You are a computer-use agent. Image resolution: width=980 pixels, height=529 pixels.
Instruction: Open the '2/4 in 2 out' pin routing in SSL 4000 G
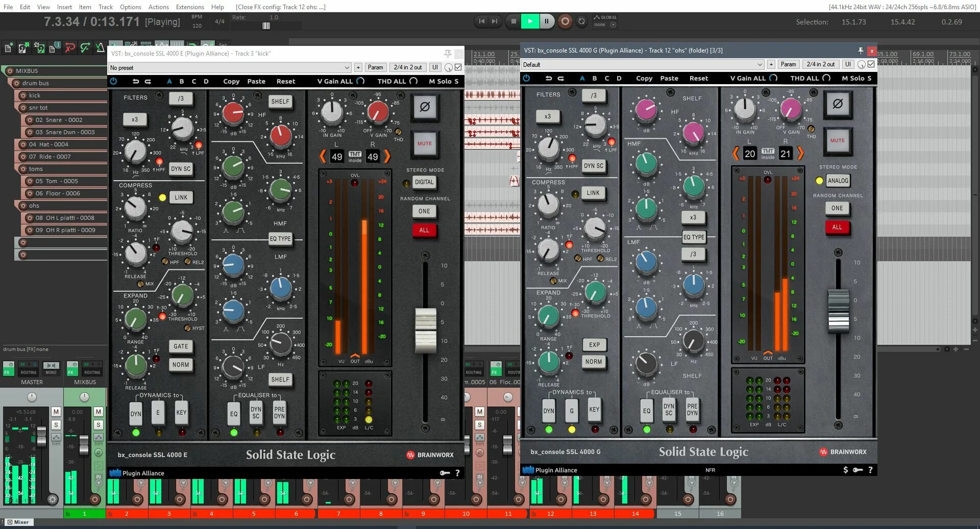coord(821,64)
